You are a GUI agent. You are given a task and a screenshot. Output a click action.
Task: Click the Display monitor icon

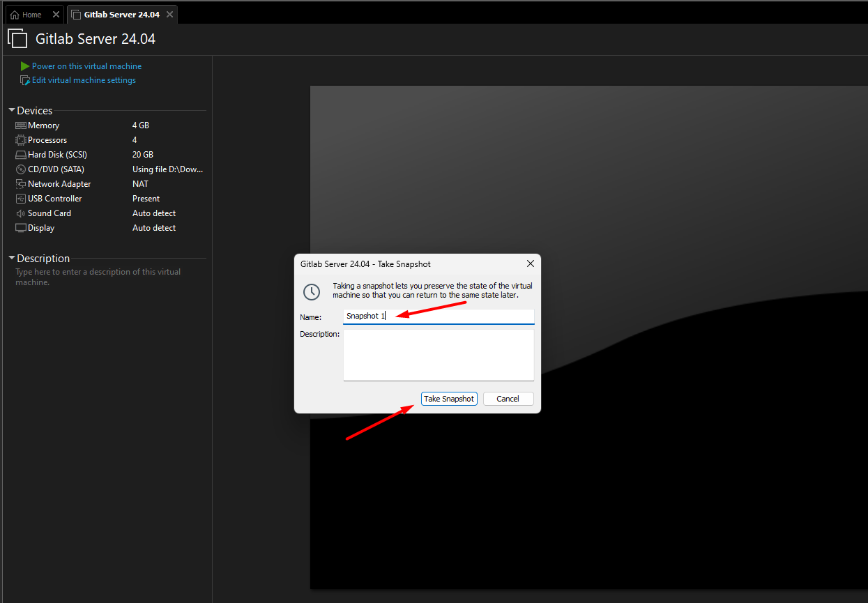click(20, 228)
